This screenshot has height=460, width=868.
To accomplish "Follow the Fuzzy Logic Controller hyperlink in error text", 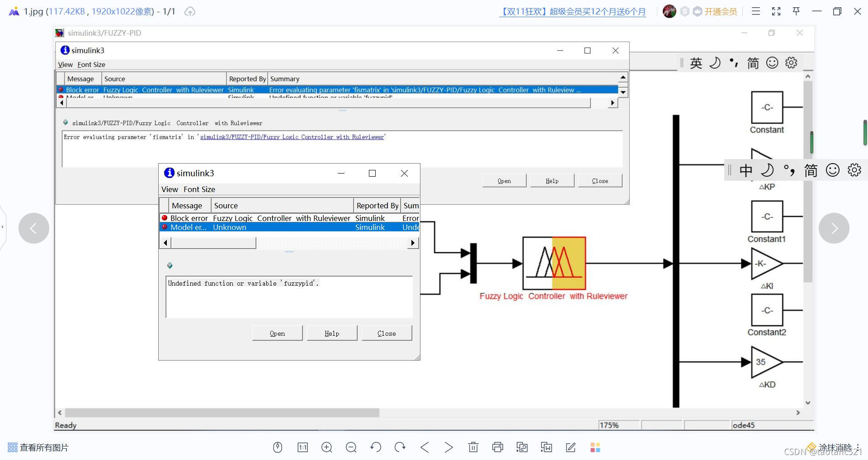I will click(292, 137).
